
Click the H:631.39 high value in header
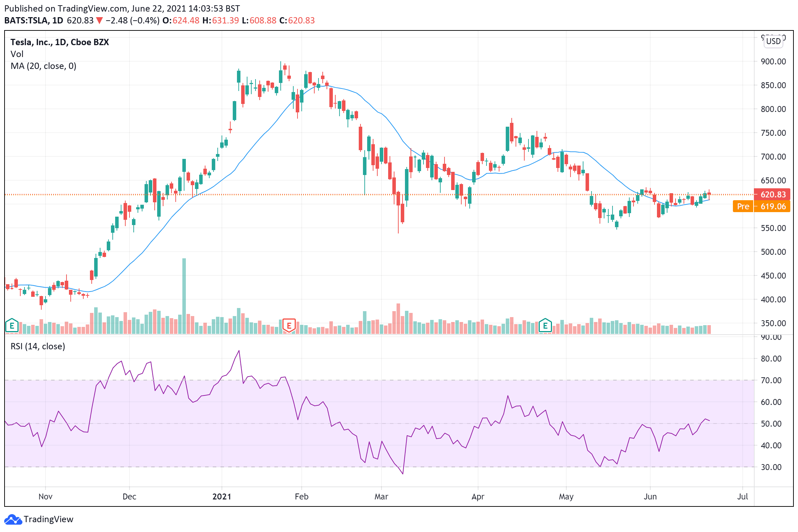point(220,21)
